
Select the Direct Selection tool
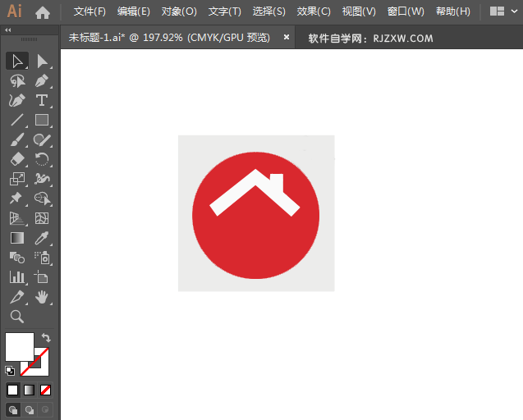[x=42, y=62]
